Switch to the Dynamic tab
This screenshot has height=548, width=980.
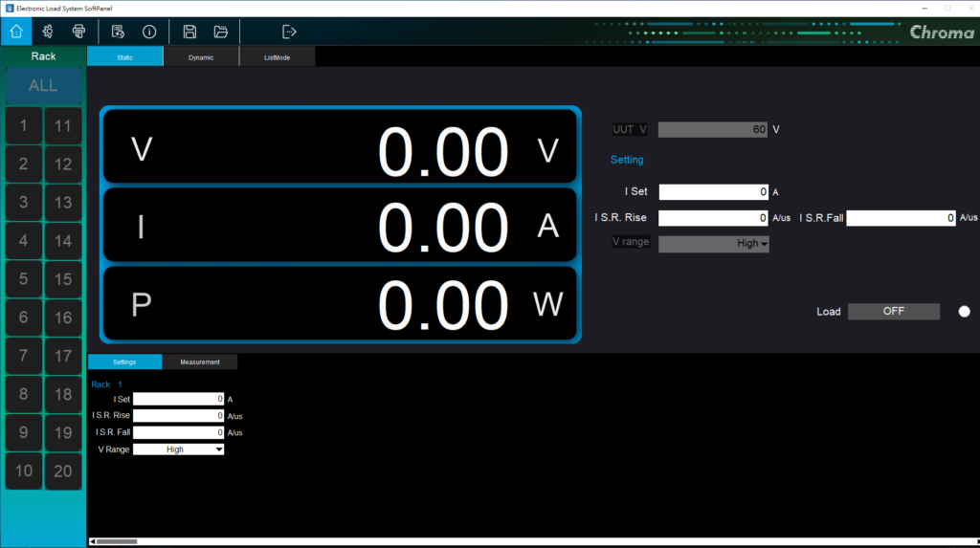(201, 56)
